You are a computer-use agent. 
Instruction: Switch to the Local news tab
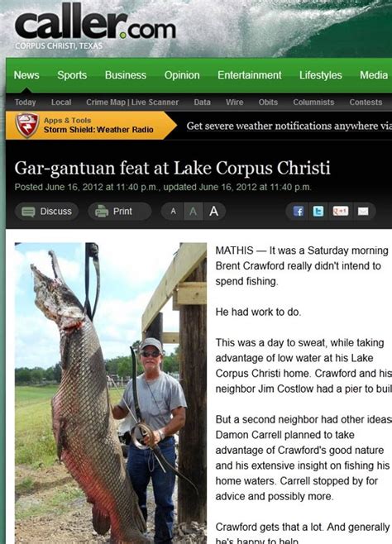click(x=61, y=103)
